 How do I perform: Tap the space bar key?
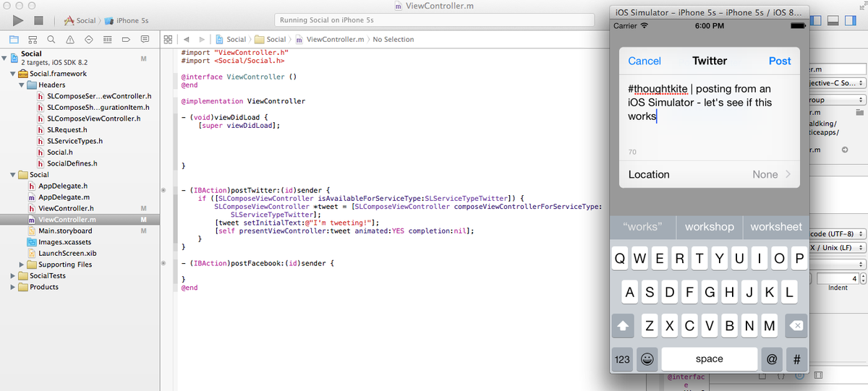coord(710,358)
